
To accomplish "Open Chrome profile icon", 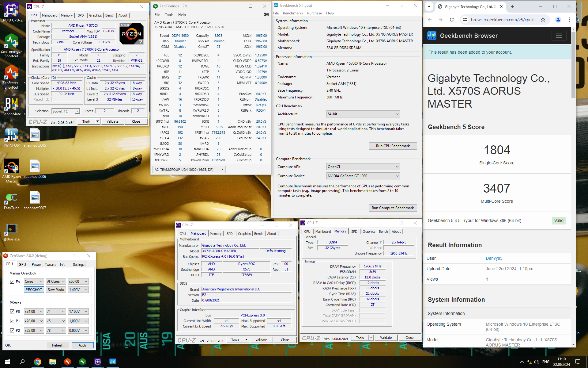I will (558, 20).
